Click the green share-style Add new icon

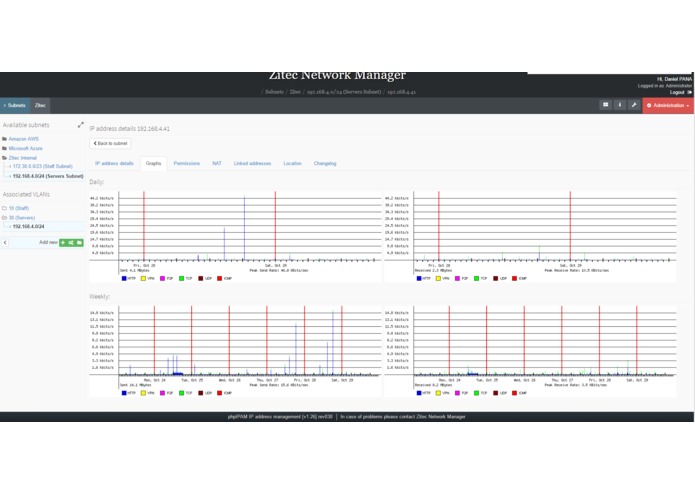click(x=71, y=242)
